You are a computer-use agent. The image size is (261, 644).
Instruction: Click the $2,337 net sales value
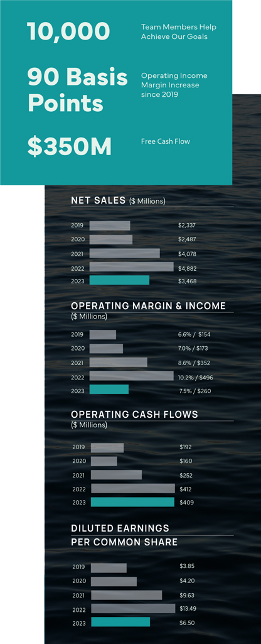pos(187,226)
